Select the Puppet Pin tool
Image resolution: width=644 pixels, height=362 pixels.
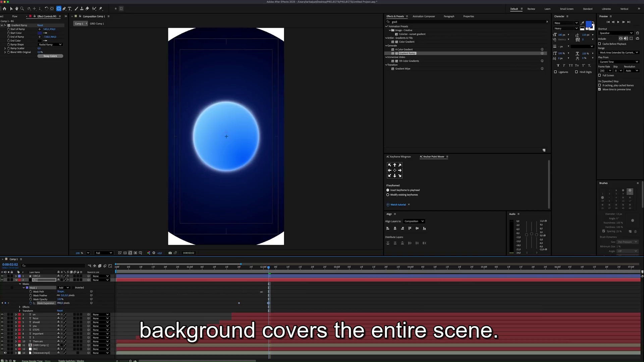point(100,9)
